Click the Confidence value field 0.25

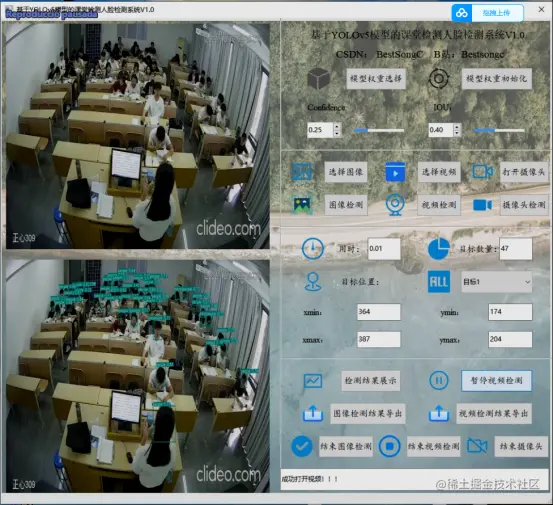coord(320,130)
